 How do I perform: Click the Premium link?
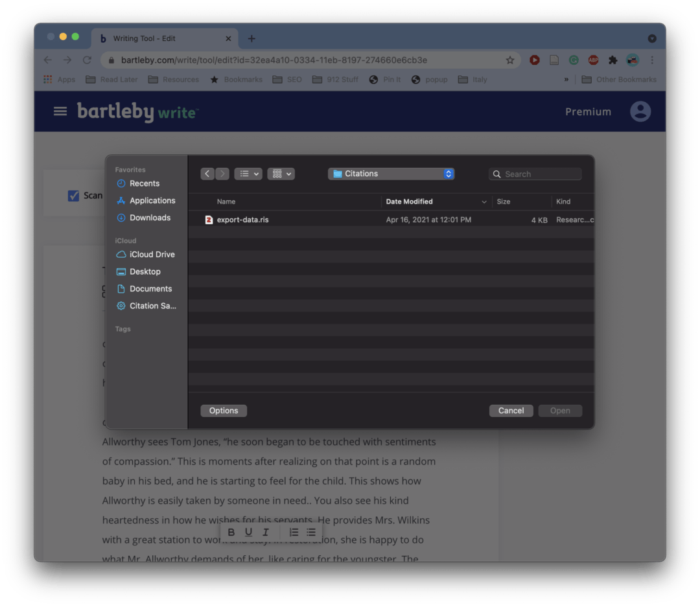588,111
